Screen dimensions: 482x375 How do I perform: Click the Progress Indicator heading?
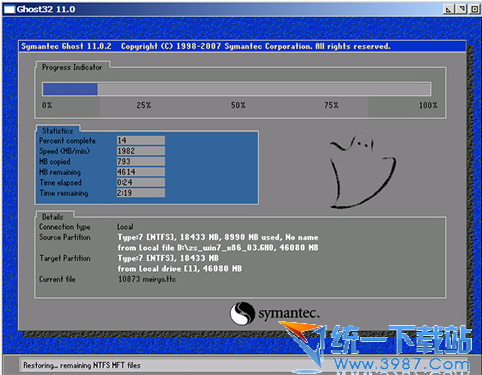tap(72, 67)
